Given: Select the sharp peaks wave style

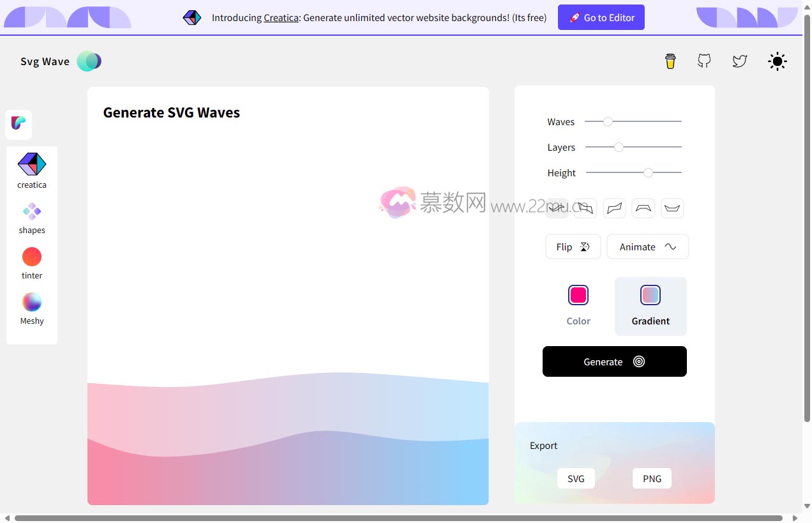Looking at the screenshot, I should tap(585, 208).
